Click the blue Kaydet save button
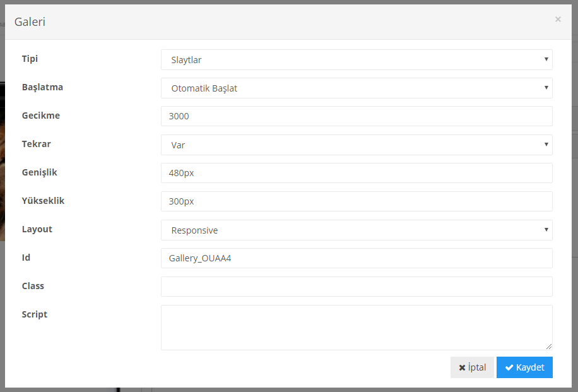 (x=524, y=367)
